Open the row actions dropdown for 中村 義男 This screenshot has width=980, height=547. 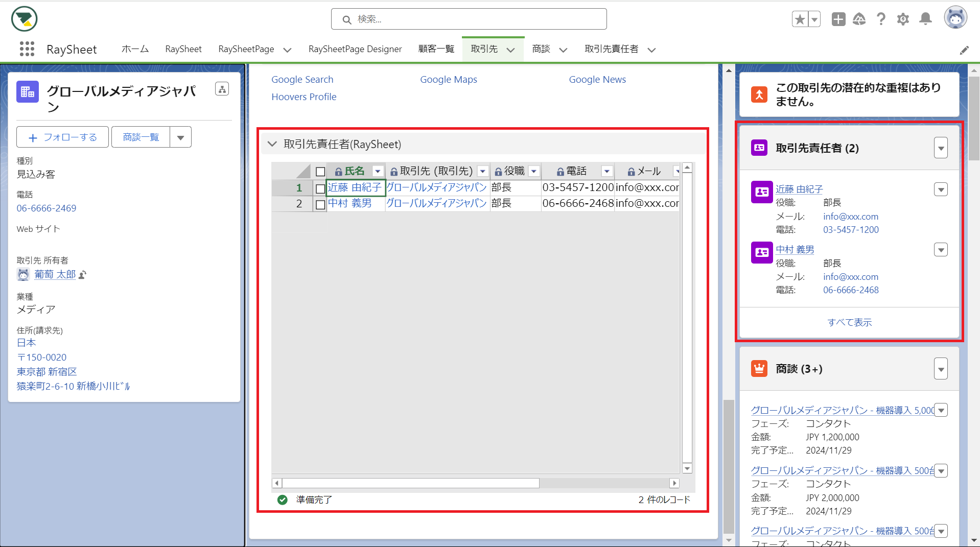(x=941, y=250)
